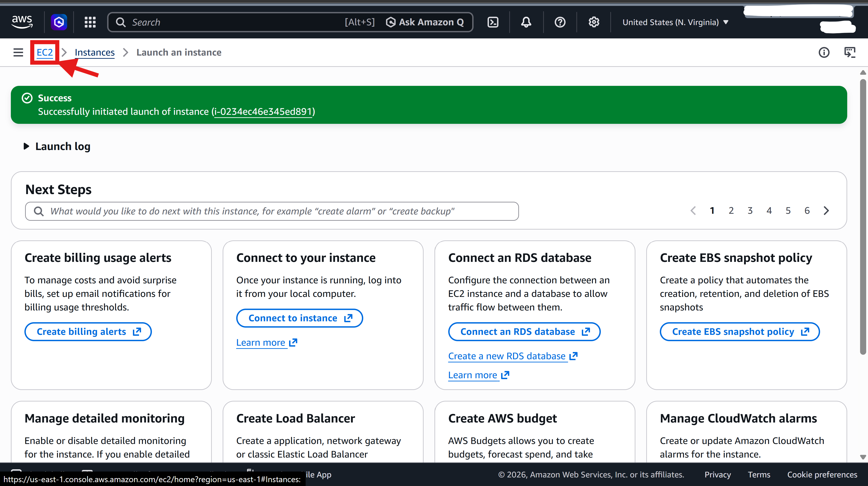This screenshot has height=486, width=868.
Task: Open instance ID i-0234ec46e345ed891 link
Action: coord(263,111)
